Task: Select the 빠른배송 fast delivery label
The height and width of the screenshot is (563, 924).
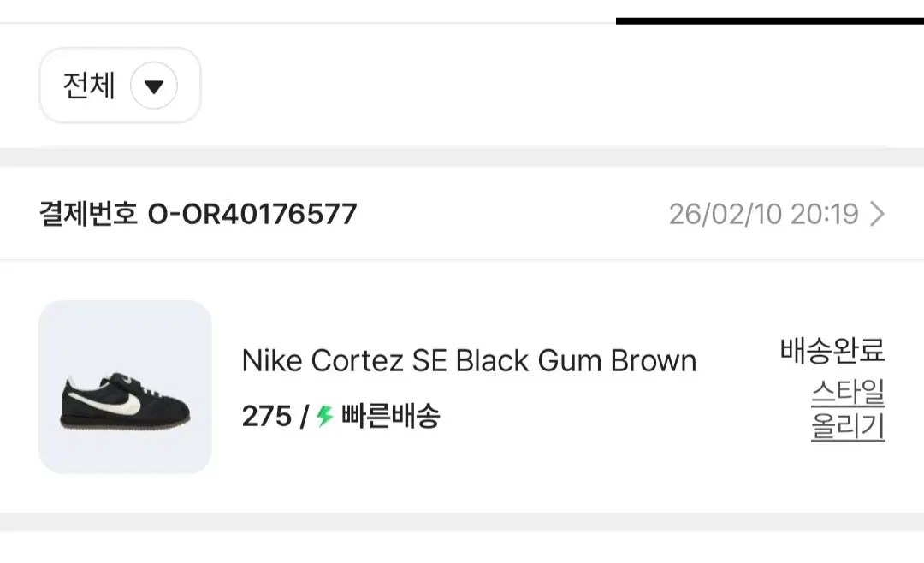Action: point(390,416)
